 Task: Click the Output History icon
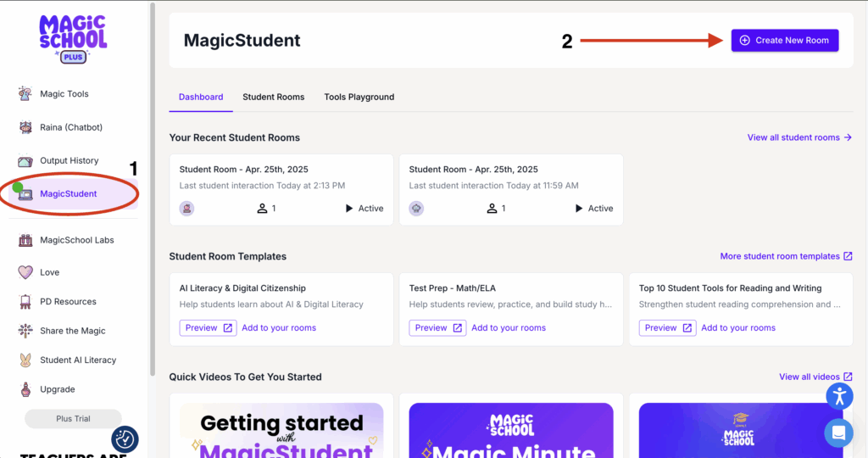25,161
